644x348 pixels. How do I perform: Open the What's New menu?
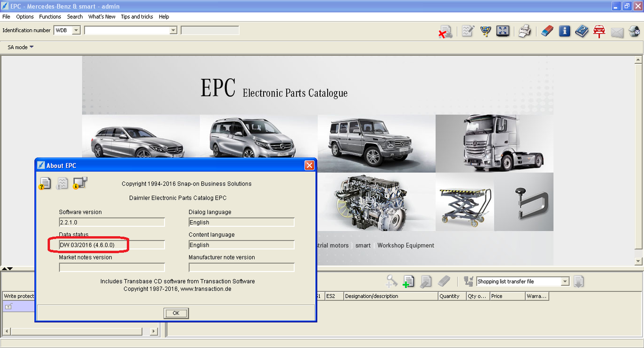coord(102,17)
